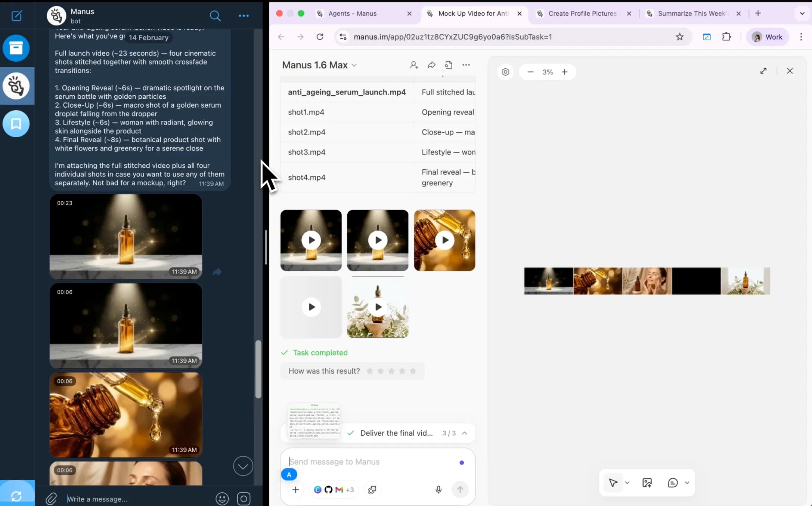Switch to the Create Profile Pictures tab
Image resolution: width=812 pixels, height=506 pixels.
582,13
